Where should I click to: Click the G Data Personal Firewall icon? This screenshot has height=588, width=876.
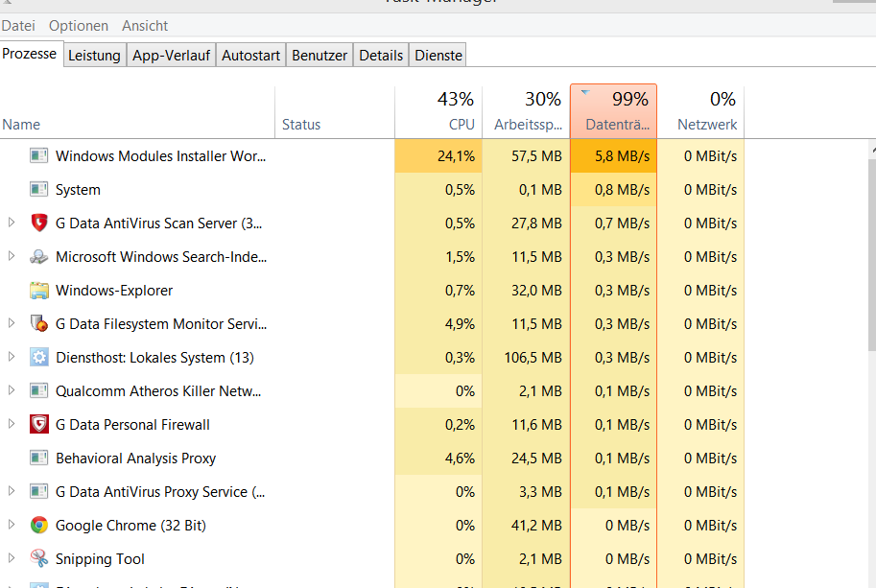pos(38,424)
